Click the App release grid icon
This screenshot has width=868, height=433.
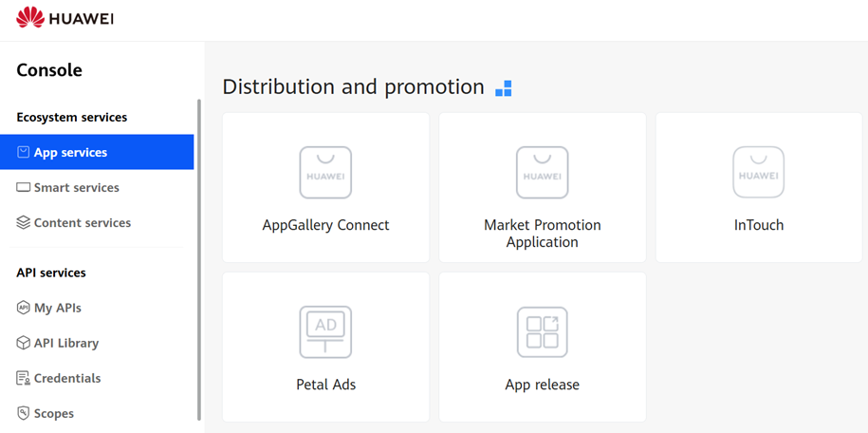(542, 331)
